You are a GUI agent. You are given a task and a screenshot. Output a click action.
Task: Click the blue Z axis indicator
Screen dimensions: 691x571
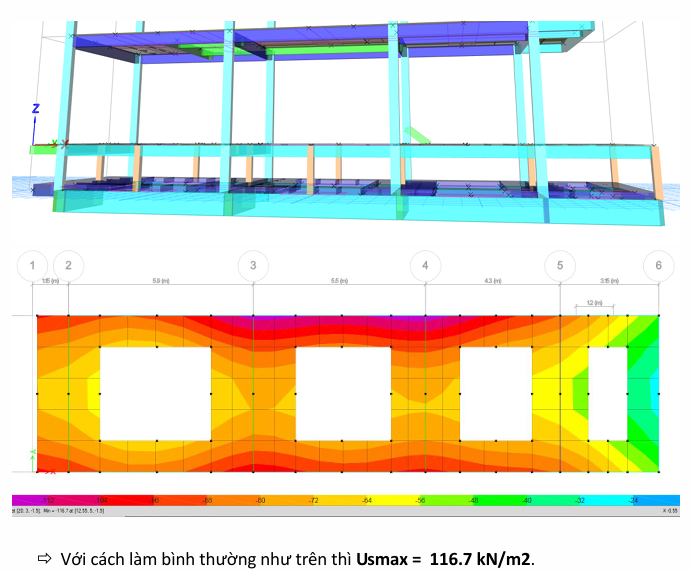click(35, 108)
